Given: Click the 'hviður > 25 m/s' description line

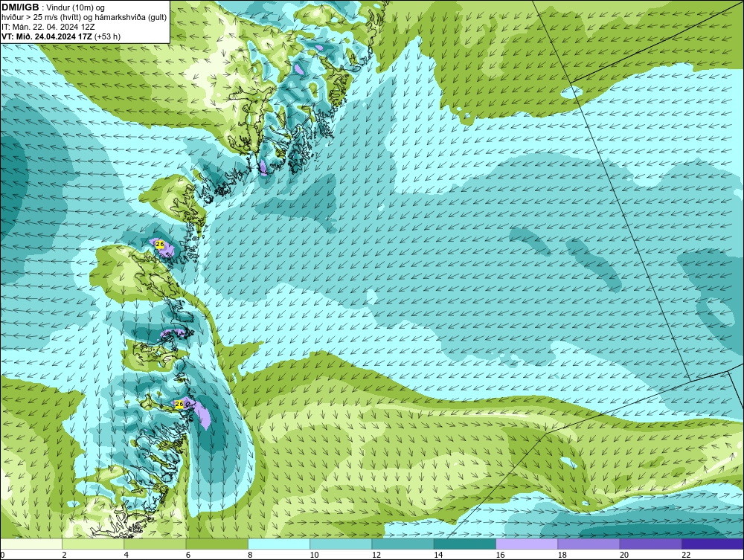Looking at the screenshot, I should (x=84, y=17).
